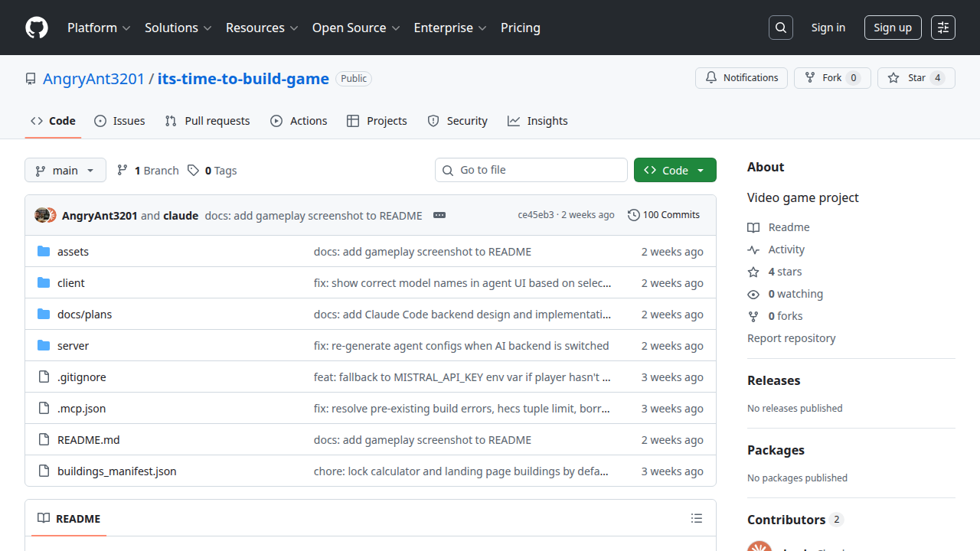This screenshot has height=551, width=980.
Task: Open the search magnifier in header
Action: tap(781, 28)
